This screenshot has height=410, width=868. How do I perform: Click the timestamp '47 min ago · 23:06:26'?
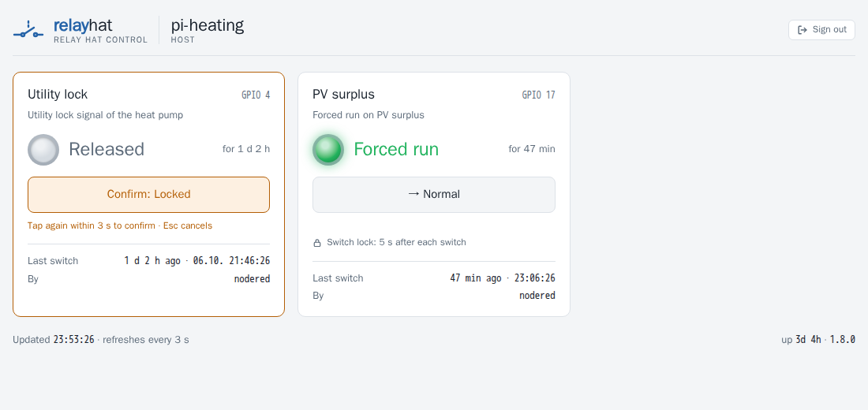pyautogui.click(x=503, y=278)
